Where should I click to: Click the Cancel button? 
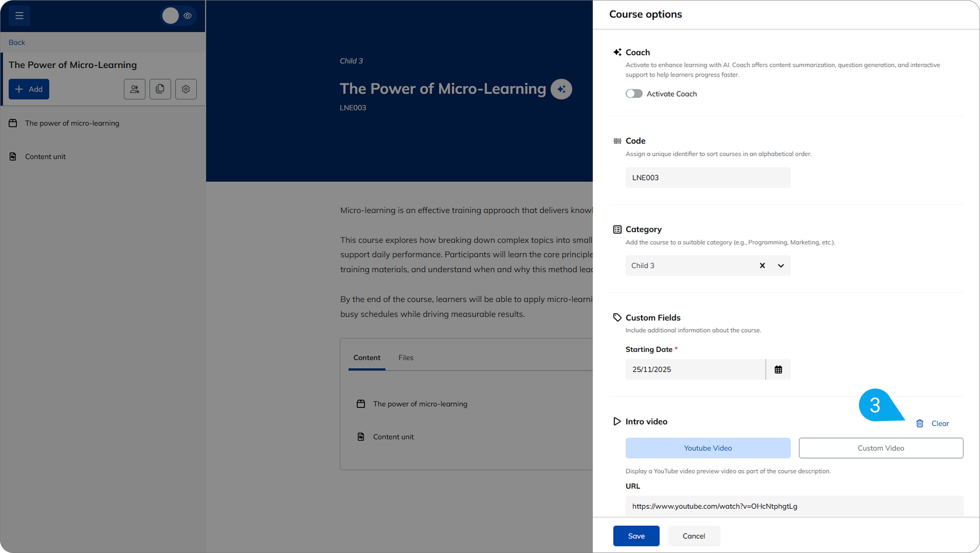(x=693, y=536)
